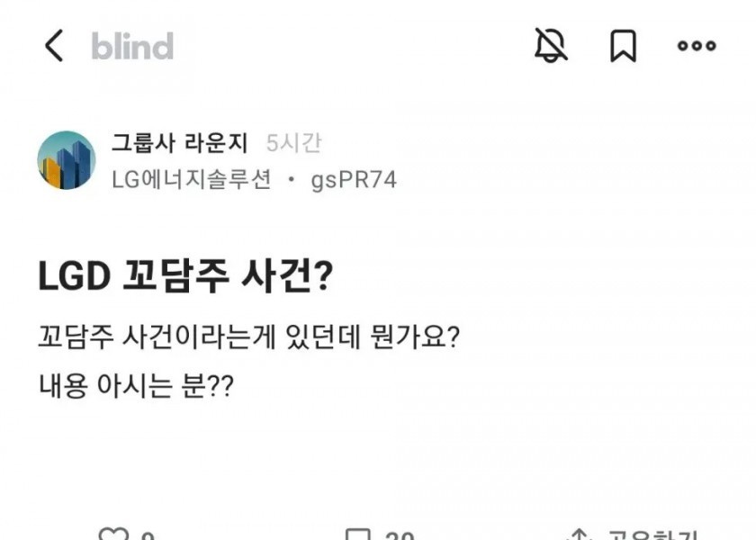The image size is (756, 540).
Task: Open comments via the speech bubble icon
Action: click(x=357, y=535)
